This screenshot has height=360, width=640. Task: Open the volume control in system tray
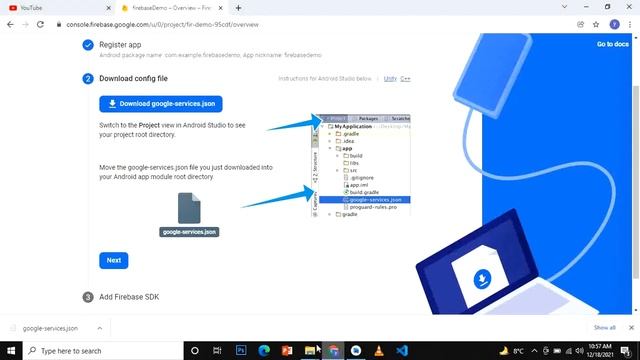tap(580, 351)
